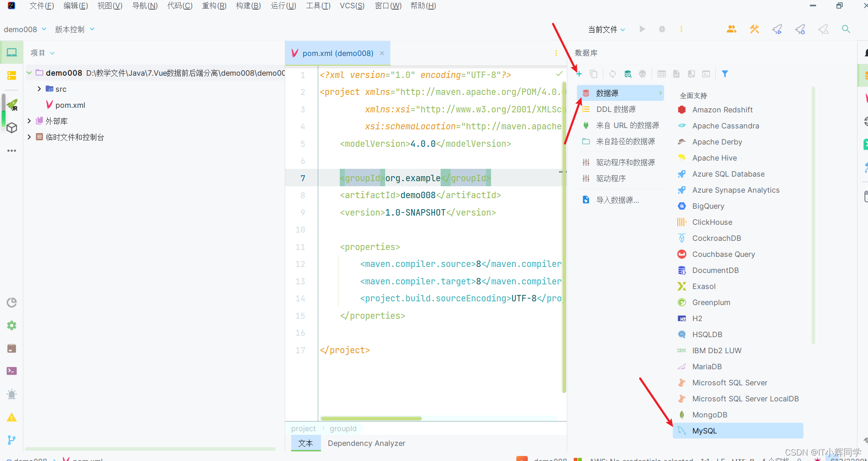Open the cube sidebar tool icon
The image size is (868, 461).
coord(12,128)
